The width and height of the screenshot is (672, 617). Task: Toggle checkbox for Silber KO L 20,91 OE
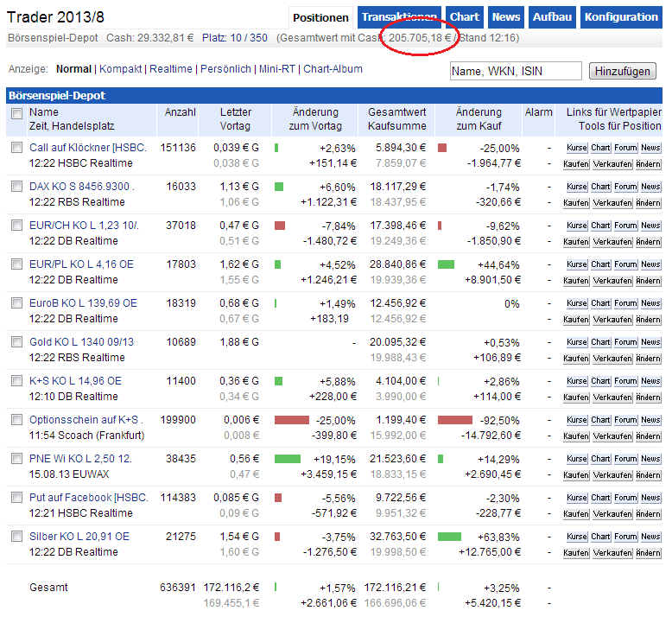click(17, 537)
